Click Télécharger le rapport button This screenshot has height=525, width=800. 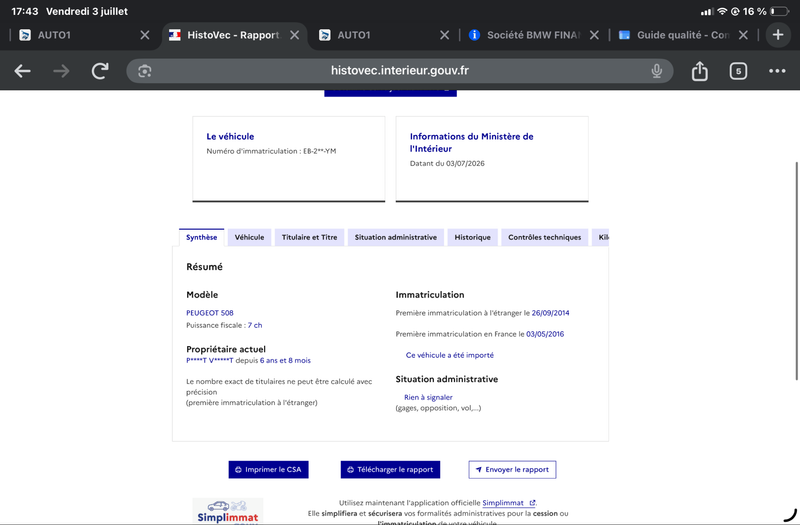(390, 469)
